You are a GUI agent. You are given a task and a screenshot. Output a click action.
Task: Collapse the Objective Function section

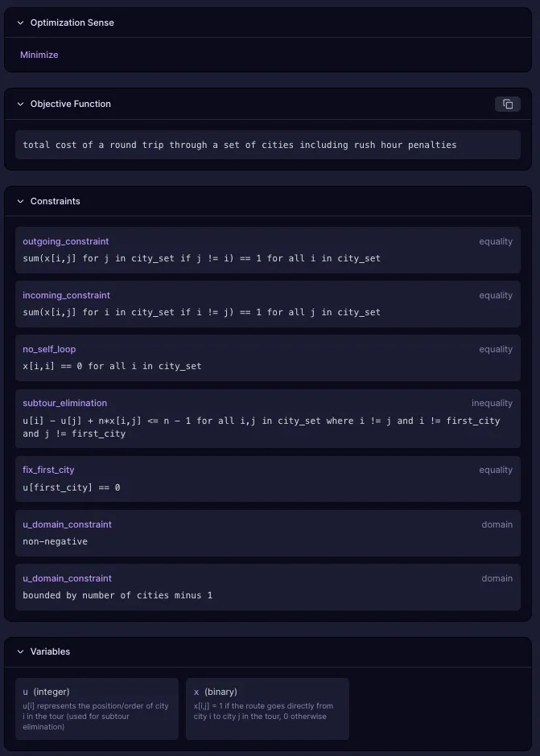click(21, 104)
